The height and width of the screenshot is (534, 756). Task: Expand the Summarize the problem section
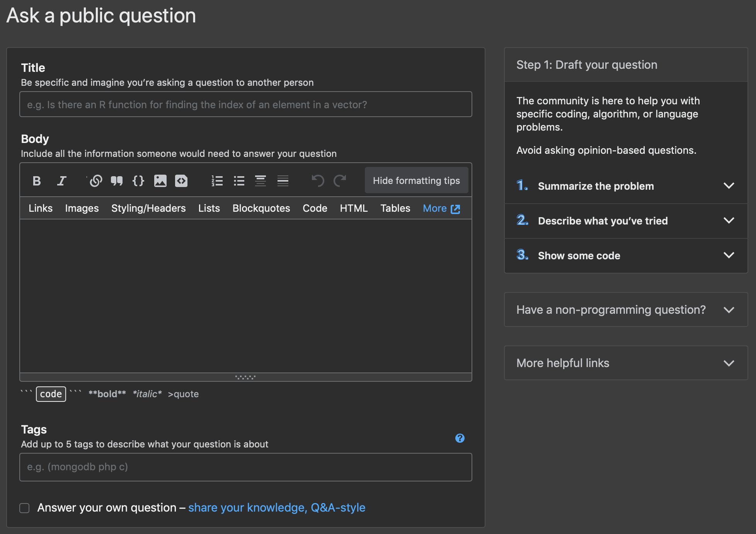coord(729,186)
